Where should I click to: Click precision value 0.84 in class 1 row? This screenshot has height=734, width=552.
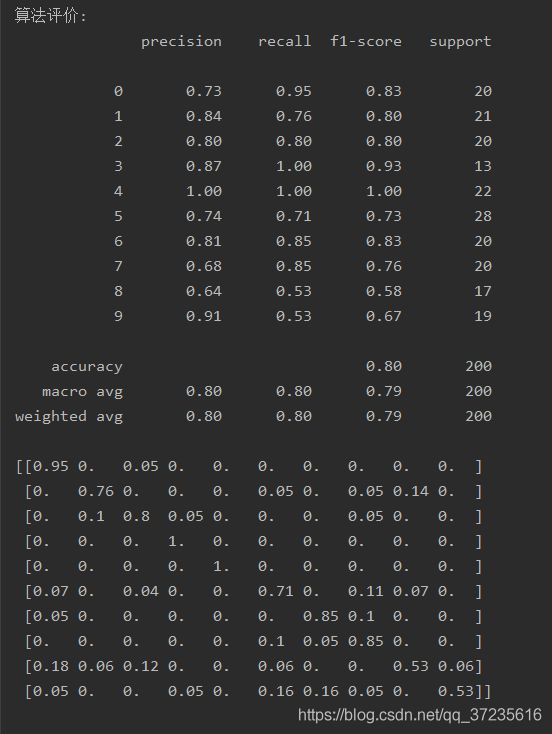coord(204,116)
